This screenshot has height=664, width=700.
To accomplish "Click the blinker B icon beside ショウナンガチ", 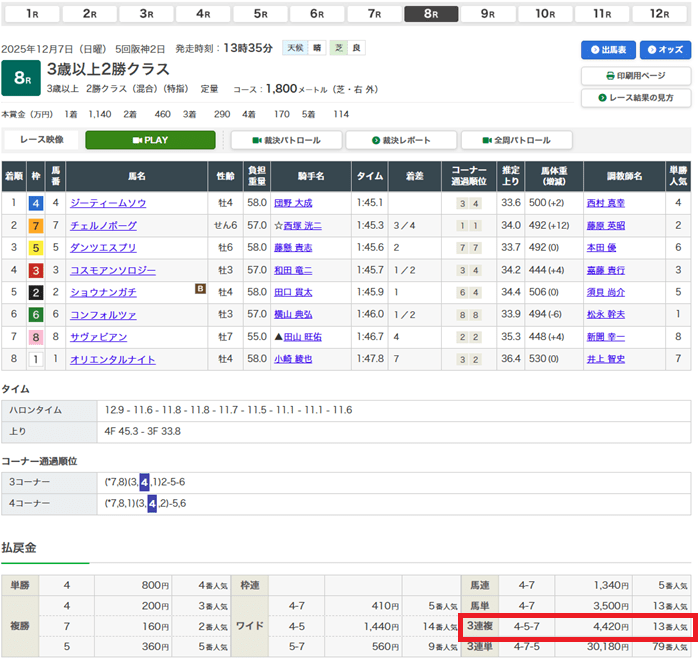I will [200, 290].
